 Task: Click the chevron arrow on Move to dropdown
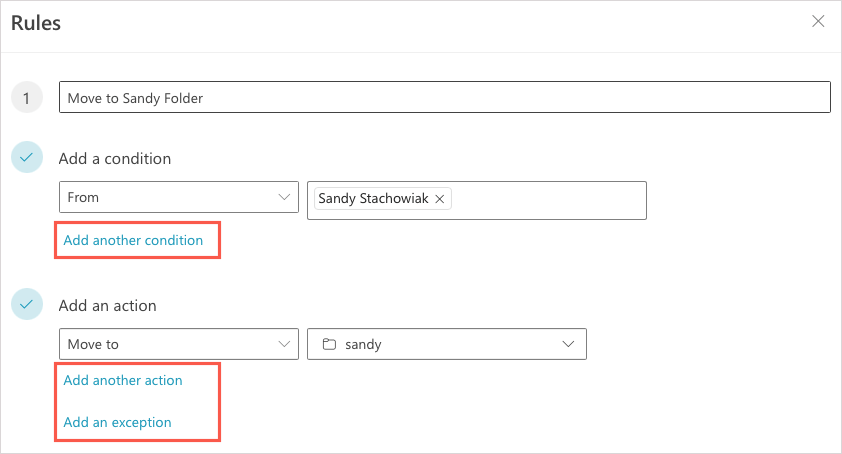pos(284,345)
